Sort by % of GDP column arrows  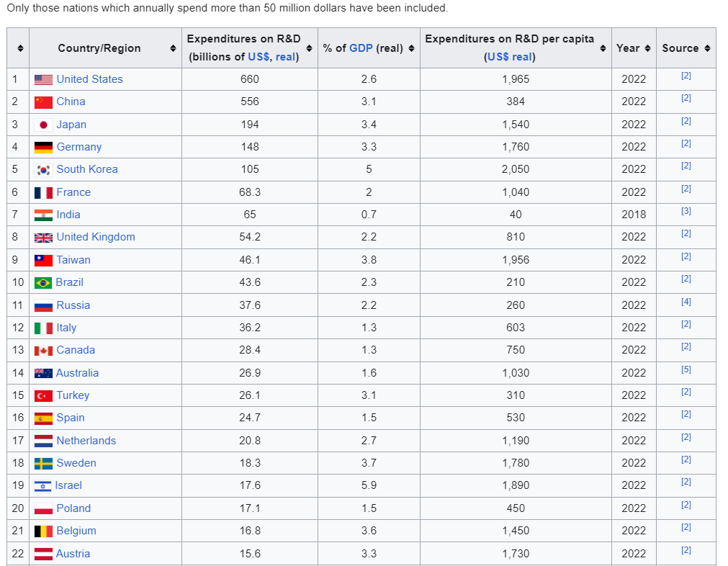click(411, 48)
